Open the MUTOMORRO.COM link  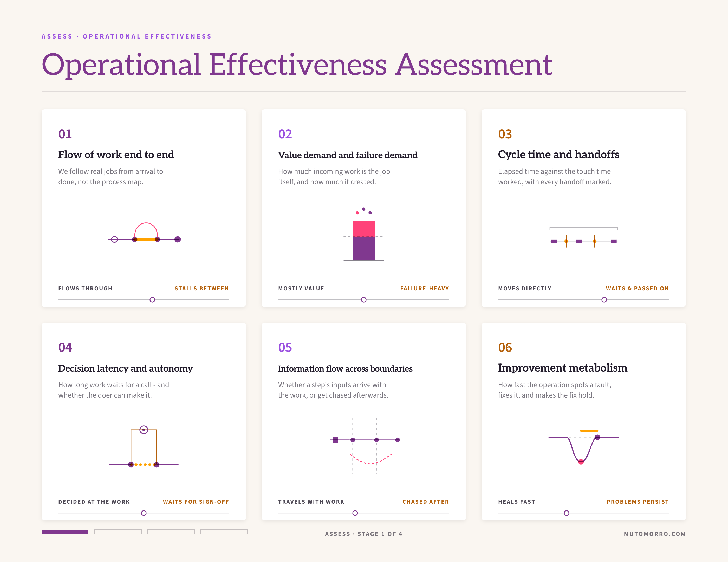coord(655,534)
